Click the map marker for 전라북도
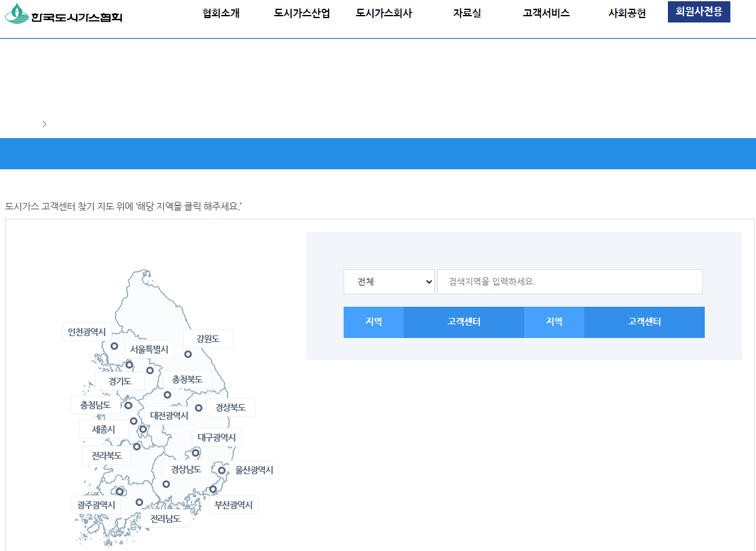 (x=137, y=447)
